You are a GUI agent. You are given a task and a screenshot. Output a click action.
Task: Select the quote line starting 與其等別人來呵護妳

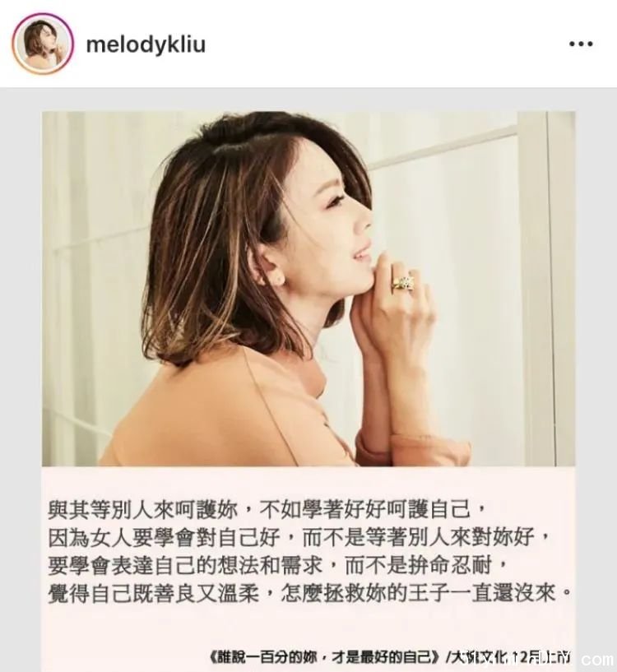tap(267, 508)
